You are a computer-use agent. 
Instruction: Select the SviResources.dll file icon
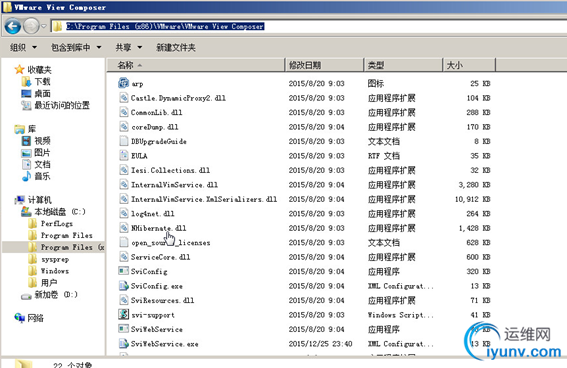[124, 300]
